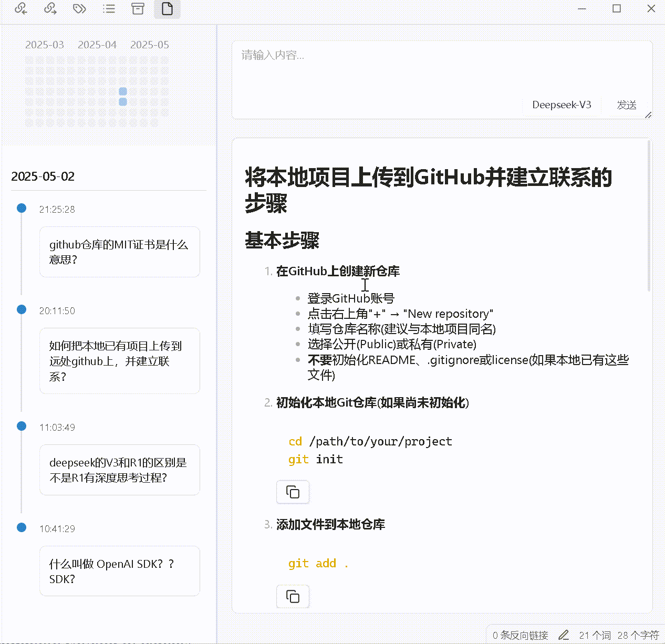Click the 发送 send button

626,105
